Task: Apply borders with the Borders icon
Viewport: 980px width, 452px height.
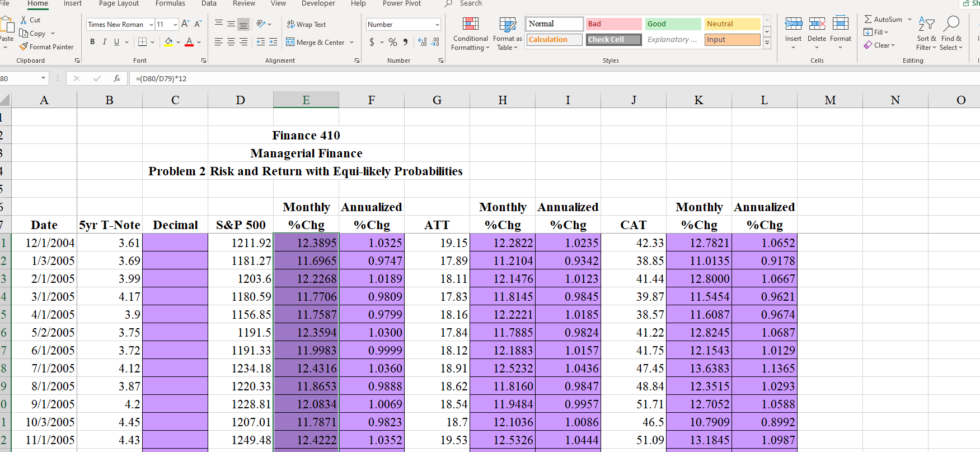Action: (x=143, y=42)
